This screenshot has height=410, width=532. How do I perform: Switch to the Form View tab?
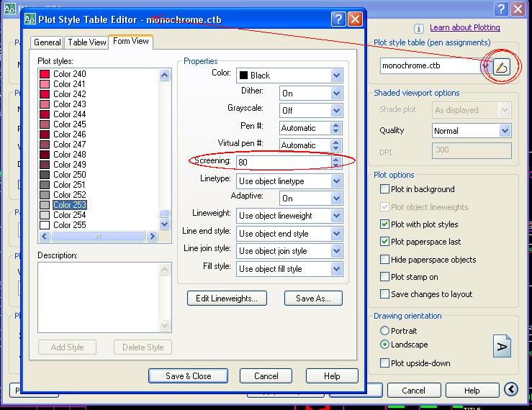130,42
